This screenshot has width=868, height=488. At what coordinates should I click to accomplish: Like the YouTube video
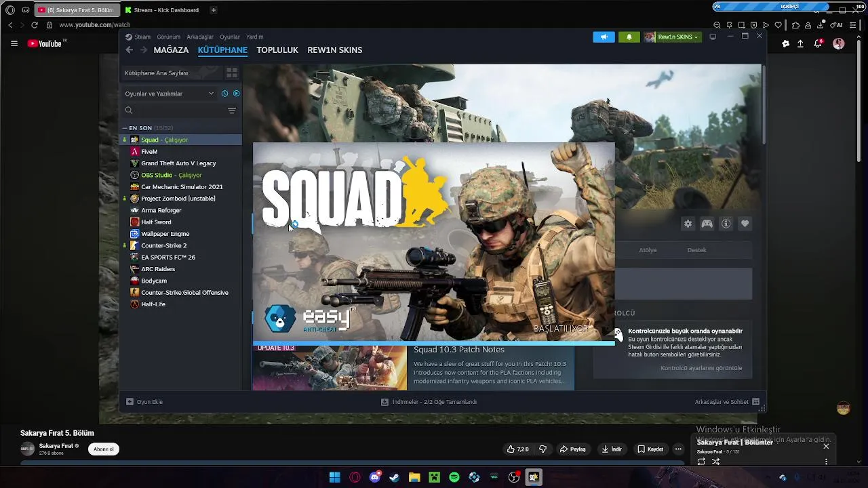[x=517, y=449]
